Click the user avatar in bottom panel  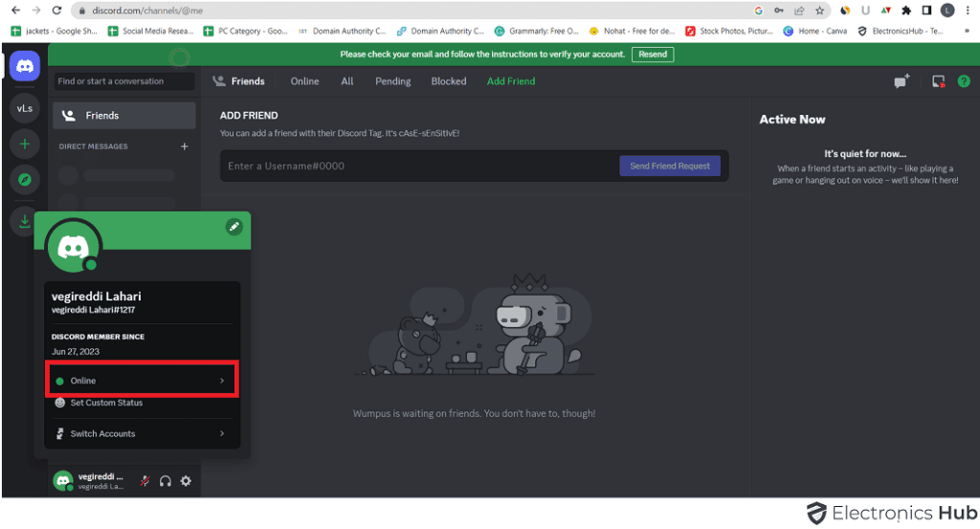click(x=62, y=481)
